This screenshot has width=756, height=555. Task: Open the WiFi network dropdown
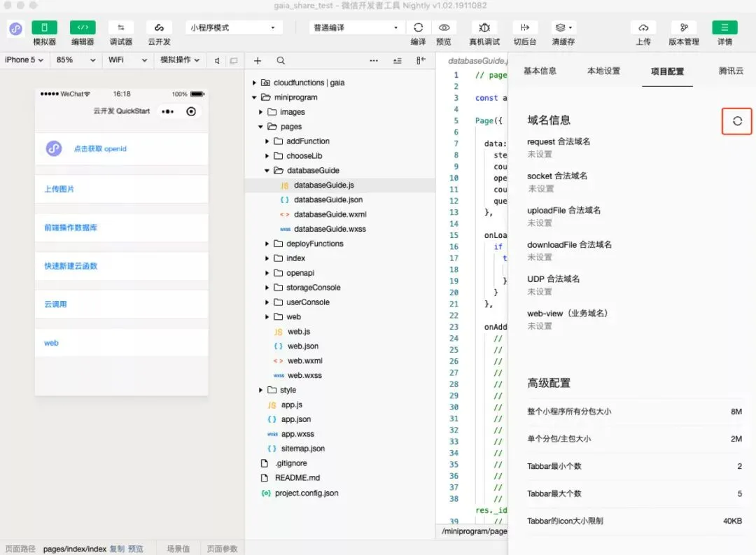click(x=127, y=59)
